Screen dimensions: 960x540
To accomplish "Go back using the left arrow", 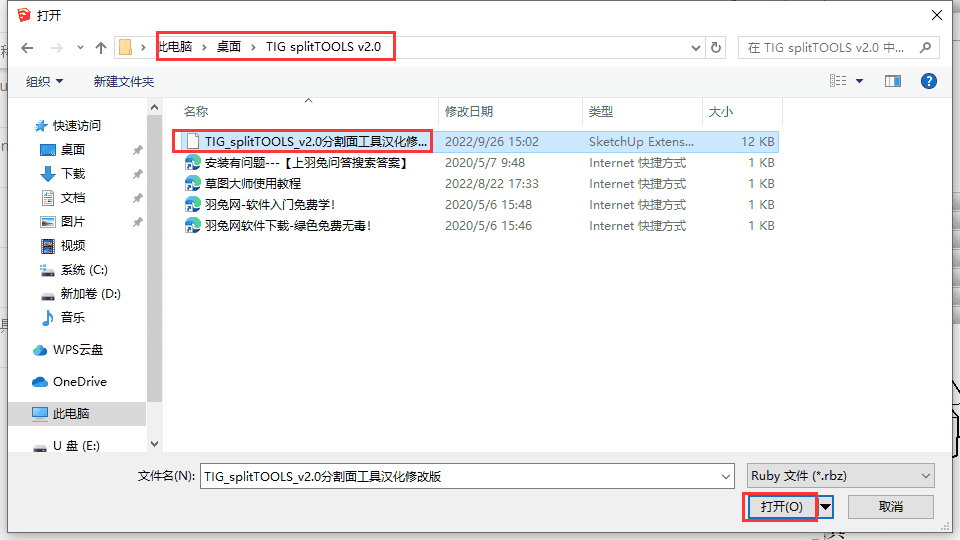I will (x=27, y=48).
